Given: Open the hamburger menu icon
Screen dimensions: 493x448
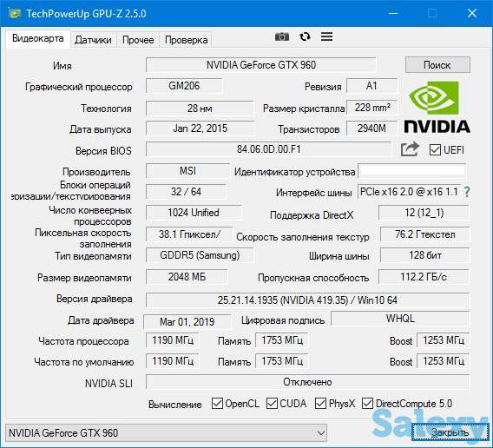Looking at the screenshot, I should [x=326, y=36].
